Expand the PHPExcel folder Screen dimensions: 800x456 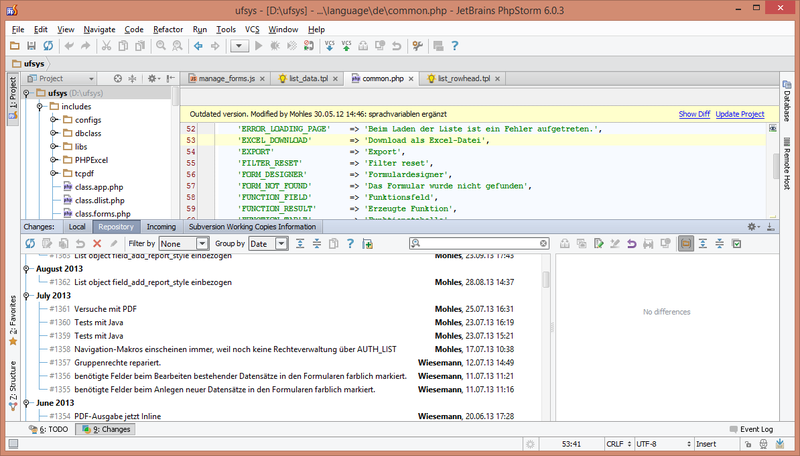point(53,160)
